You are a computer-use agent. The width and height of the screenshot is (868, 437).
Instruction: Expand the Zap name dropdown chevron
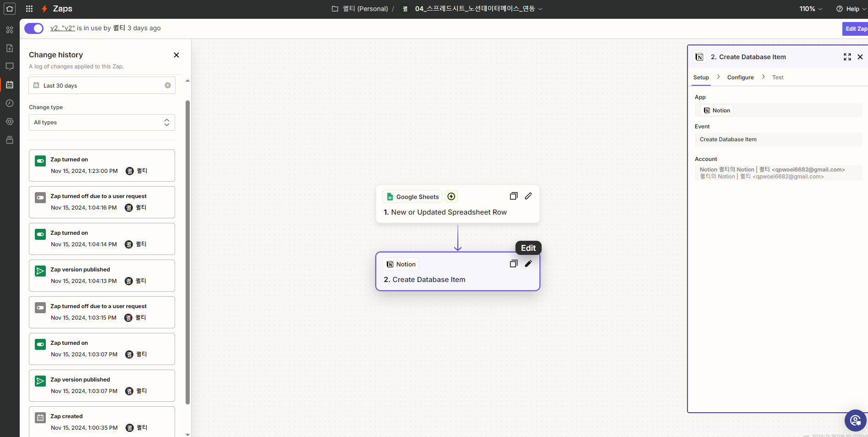point(540,9)
